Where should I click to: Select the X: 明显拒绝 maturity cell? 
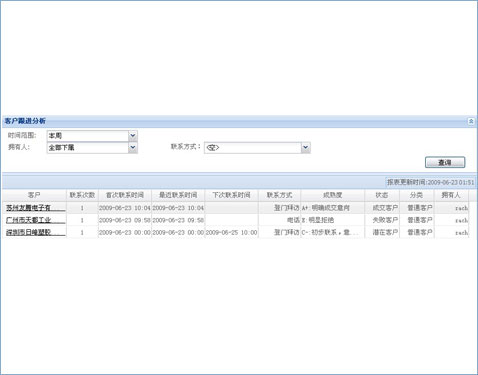coord(333,220)
